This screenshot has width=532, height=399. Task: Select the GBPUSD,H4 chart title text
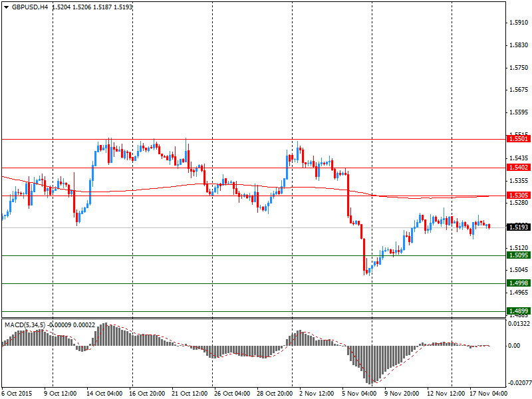pyautogui.click(x=30, y=7)
